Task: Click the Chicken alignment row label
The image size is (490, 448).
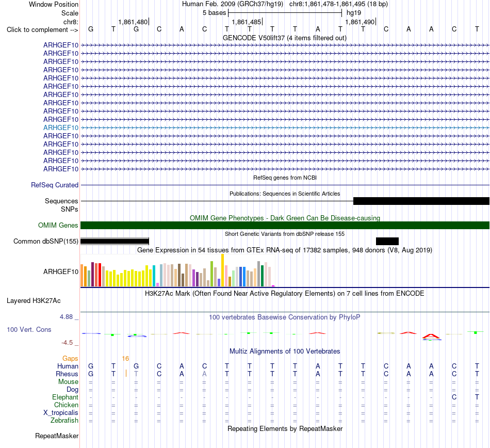Action: click(66, 405)
